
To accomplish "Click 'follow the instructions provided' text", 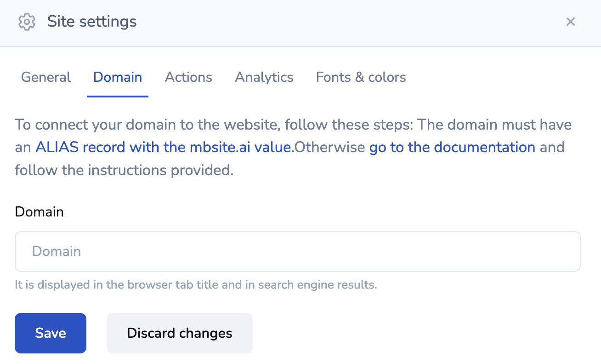I will pyautogui.click(x=124, y=171).
